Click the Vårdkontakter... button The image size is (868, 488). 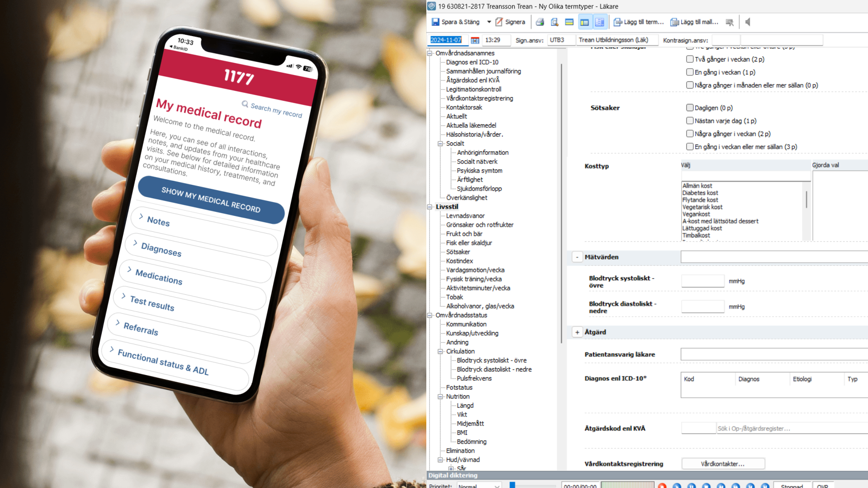(723, 464)
